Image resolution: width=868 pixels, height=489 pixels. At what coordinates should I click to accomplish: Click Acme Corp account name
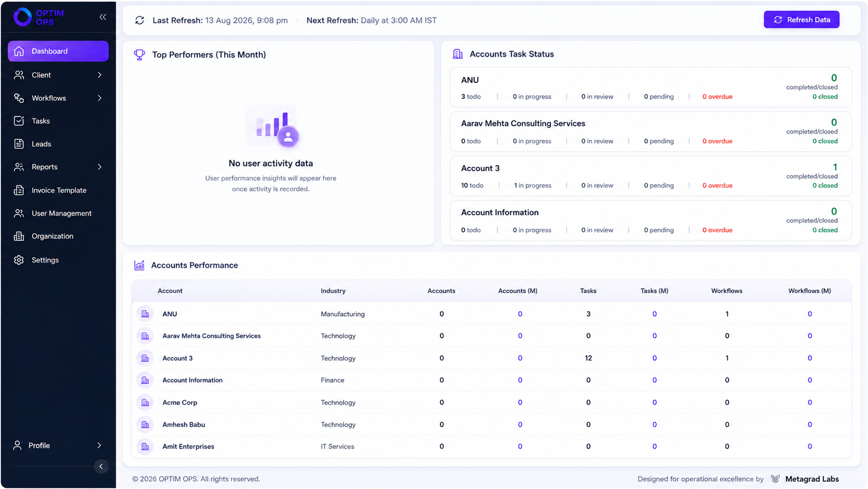(x=180, y=402)
